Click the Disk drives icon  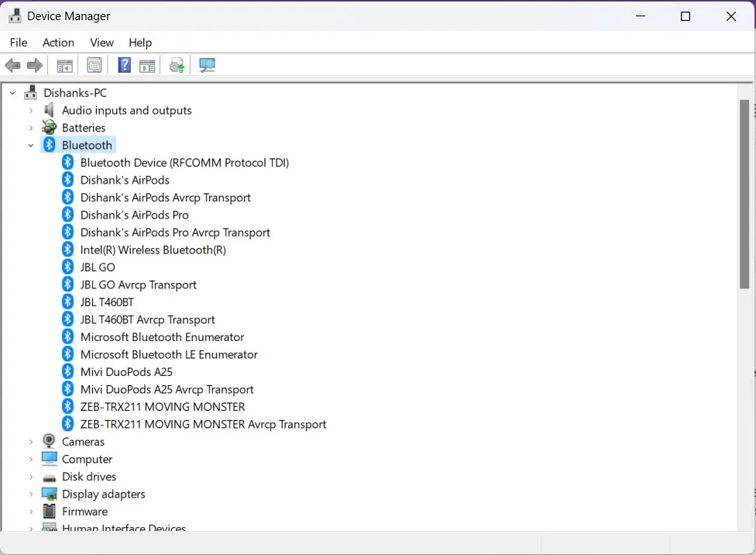(49, 477)
